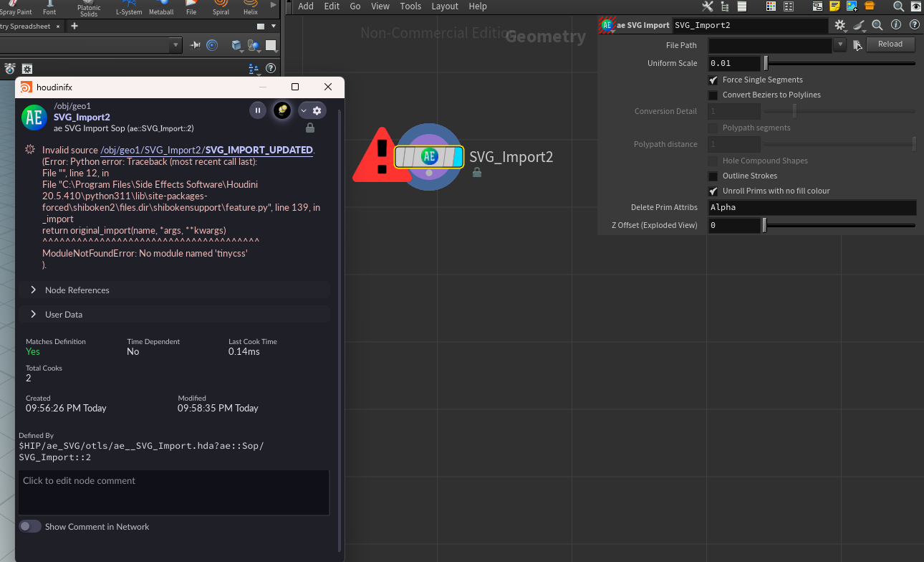Screen dimensions: 924x562
Task: Pause cooking in node info window
Action: [x=258, y=110]
